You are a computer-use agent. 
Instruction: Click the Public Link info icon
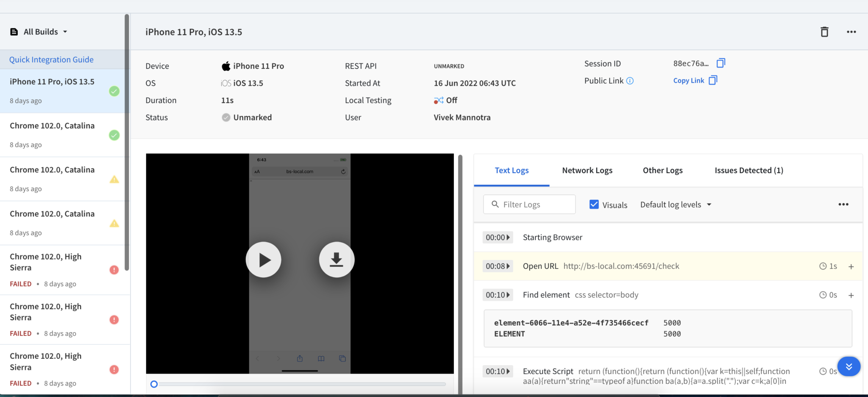pos(630,81)
